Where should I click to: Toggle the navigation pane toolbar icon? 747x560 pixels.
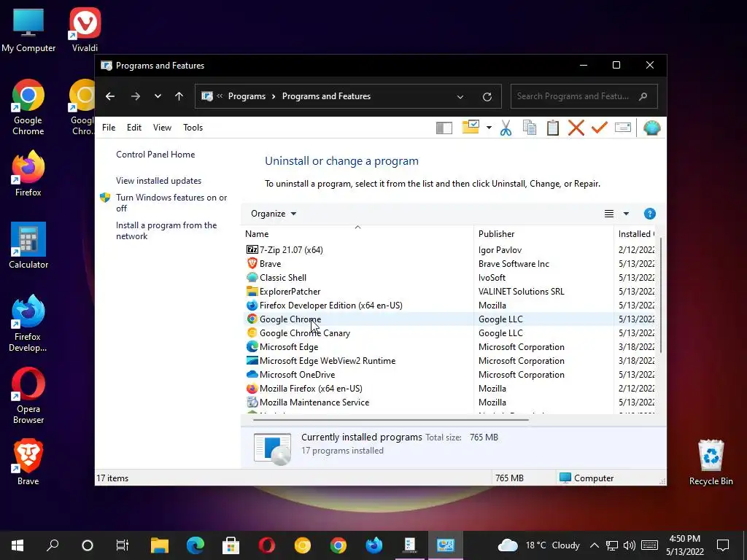click(444, 128)
